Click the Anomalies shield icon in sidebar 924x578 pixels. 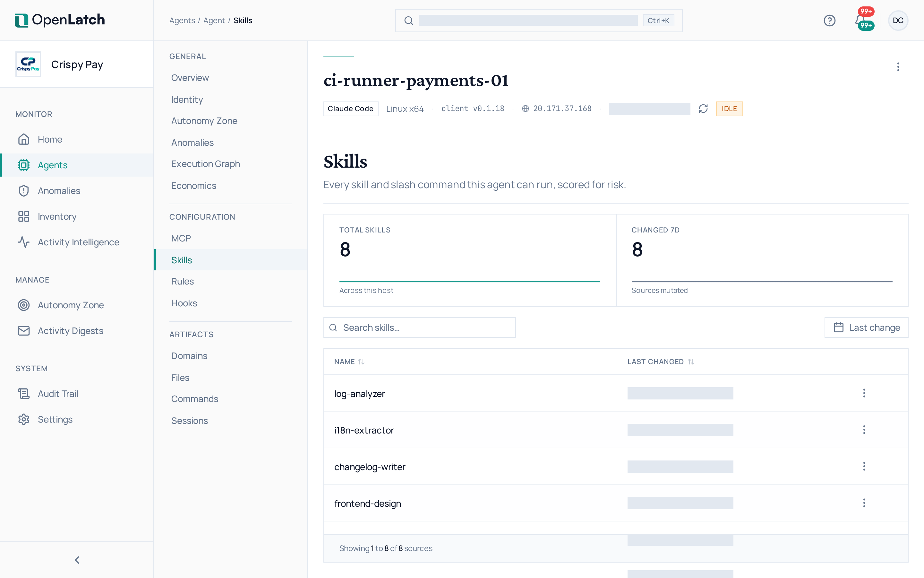pos(24,191)
